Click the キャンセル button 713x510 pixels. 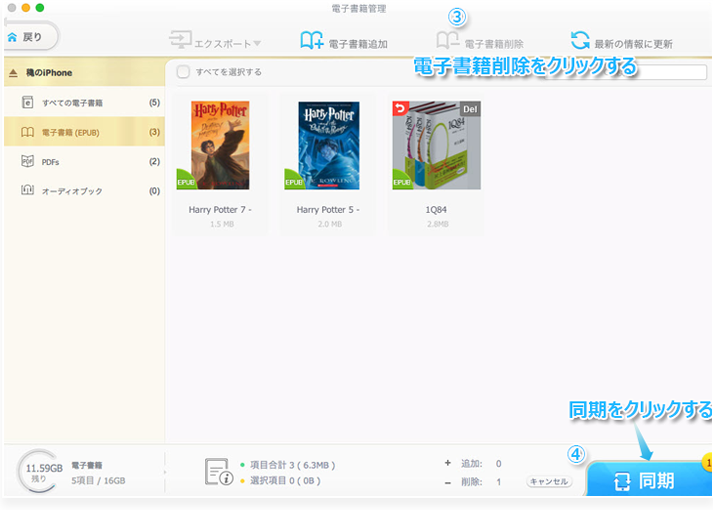549,481
